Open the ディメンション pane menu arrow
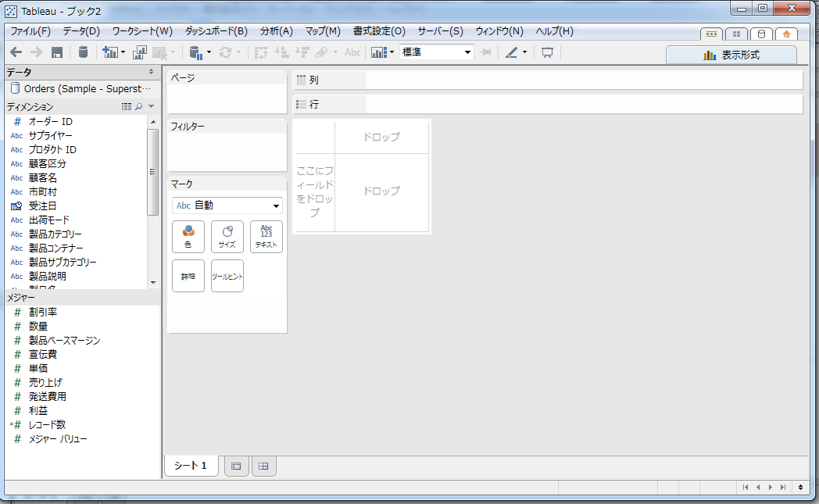819x504 pixels. [152, 106]
